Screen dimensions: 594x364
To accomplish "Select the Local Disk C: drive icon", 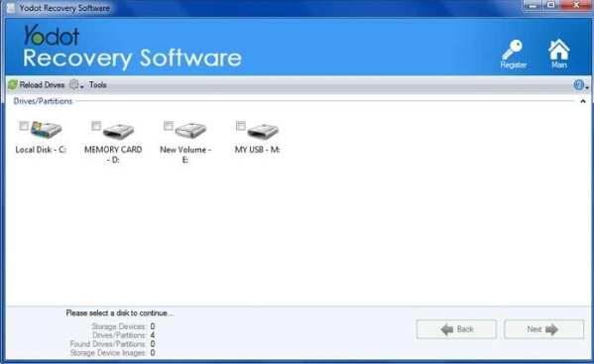I will tap(47, 130).
